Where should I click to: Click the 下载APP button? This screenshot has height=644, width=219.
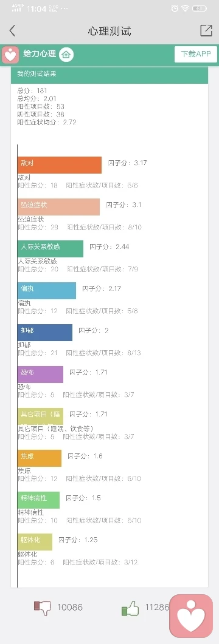tap(196, 54)
